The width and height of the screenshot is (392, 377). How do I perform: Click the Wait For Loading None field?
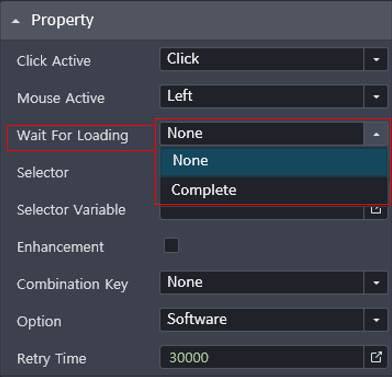[x=262, y=134]
